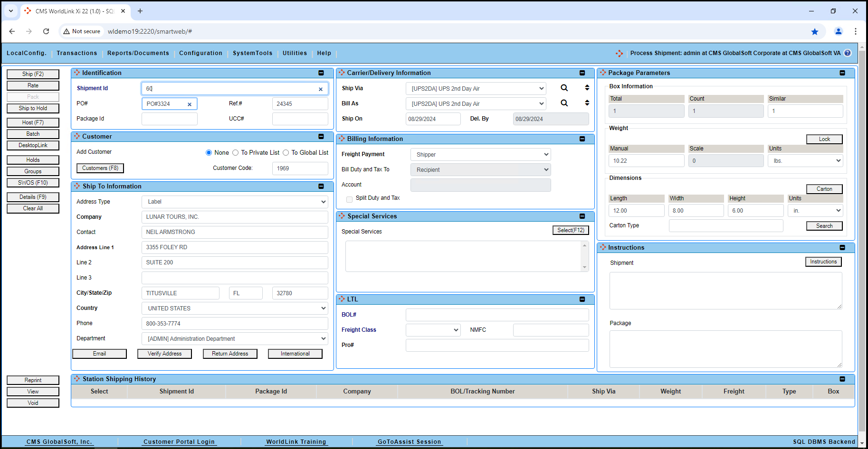
Task: Choose the To Global List option
Action: click(x=286, y=152)
